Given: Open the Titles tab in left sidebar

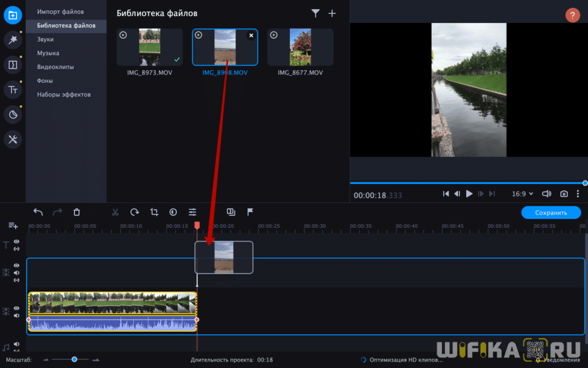Looking at the screenshot, I should point(13,89).
